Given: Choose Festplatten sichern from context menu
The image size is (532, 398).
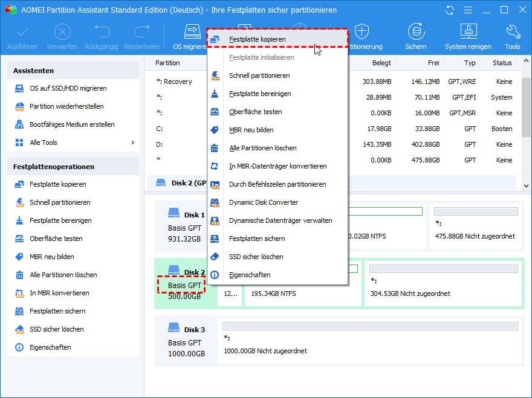Looking at the screenshot, I should click(x=277, y=239).
